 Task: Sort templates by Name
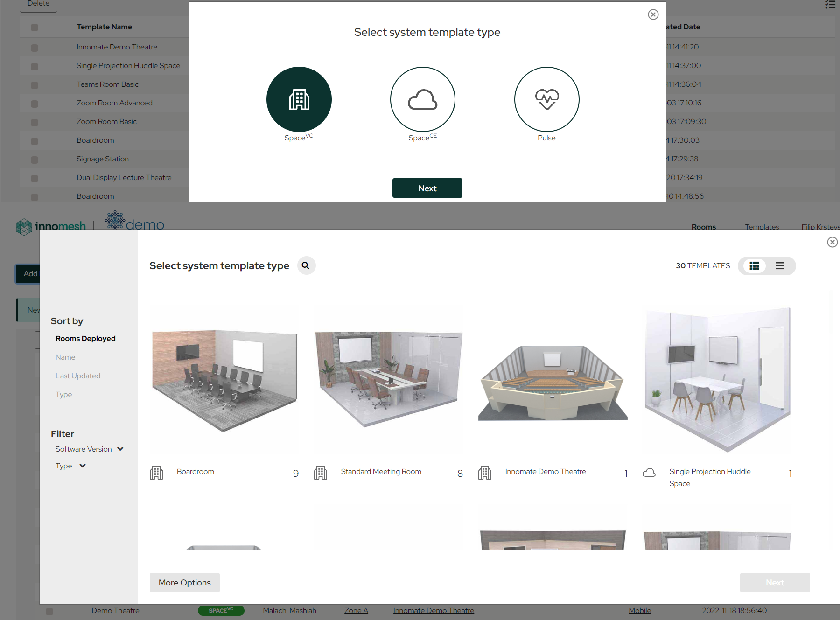pyautogui.click(x=65, y=357)
